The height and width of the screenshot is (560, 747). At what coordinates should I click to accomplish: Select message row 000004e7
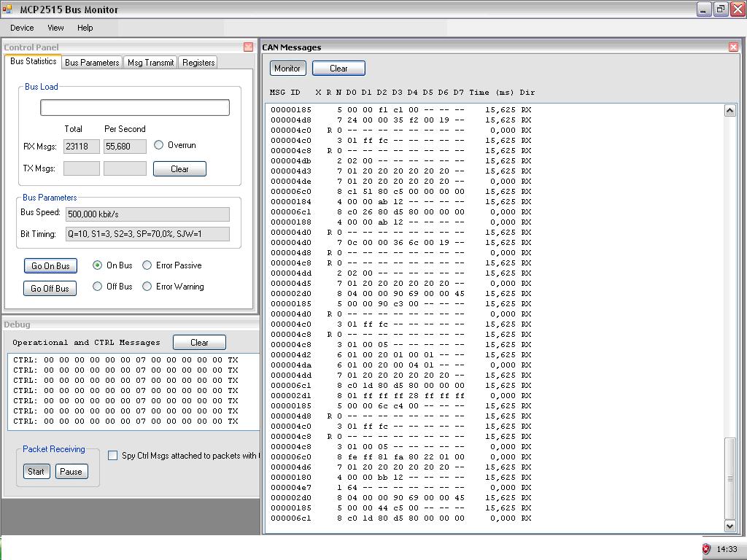(x=401, y=488)
